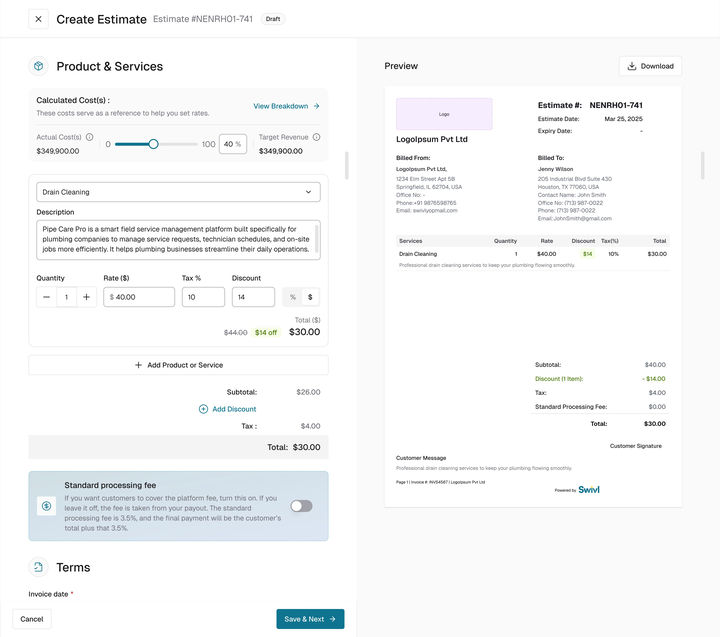This screenshot has height=637, width=720.
Task: Click the Actual Cost(s) info icon
Action: [x=90, y=137]
